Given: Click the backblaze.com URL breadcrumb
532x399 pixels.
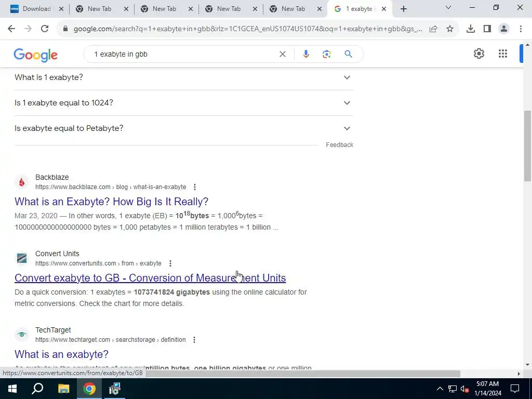Looking at the screenshot, I should (111, 187).
